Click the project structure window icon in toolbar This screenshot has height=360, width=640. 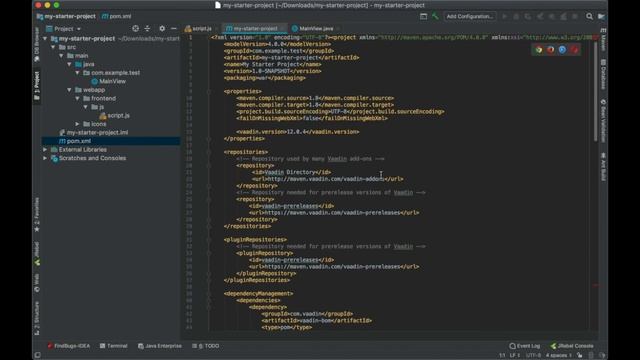(423, 16)
